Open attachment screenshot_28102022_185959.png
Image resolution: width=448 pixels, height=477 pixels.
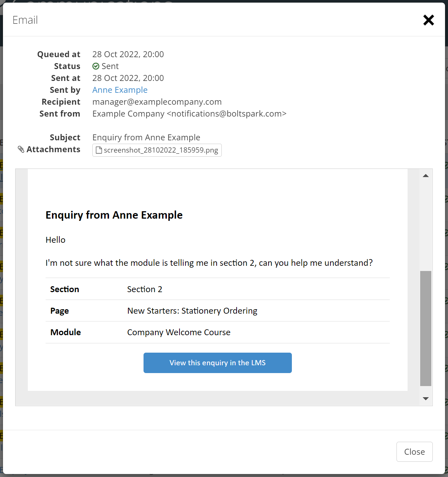pyautogui.click(x=157, y=150)
